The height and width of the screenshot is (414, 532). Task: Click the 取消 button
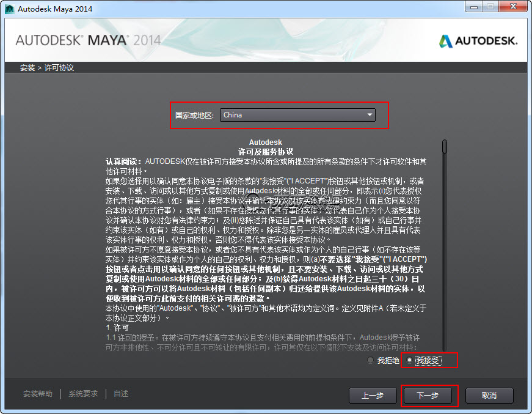coord(489,395)
